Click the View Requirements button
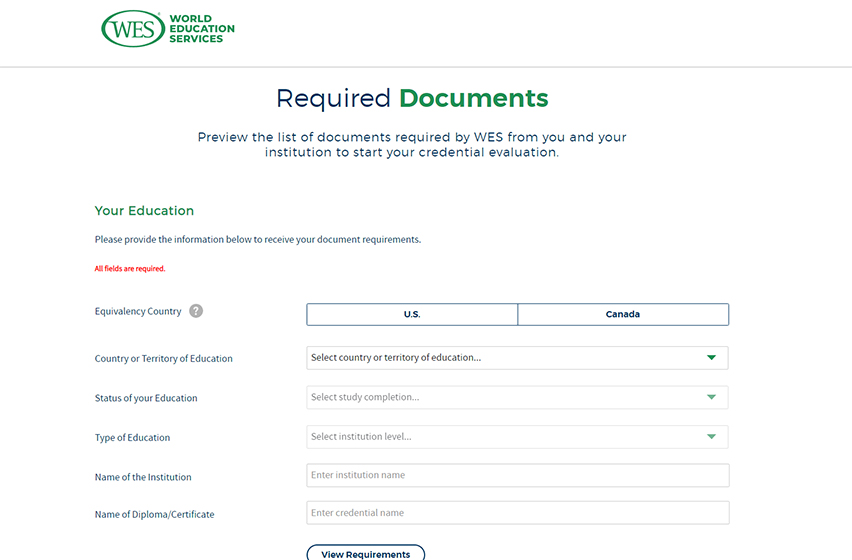The width and height of the screenshot is (852, 560). point(366,553)
